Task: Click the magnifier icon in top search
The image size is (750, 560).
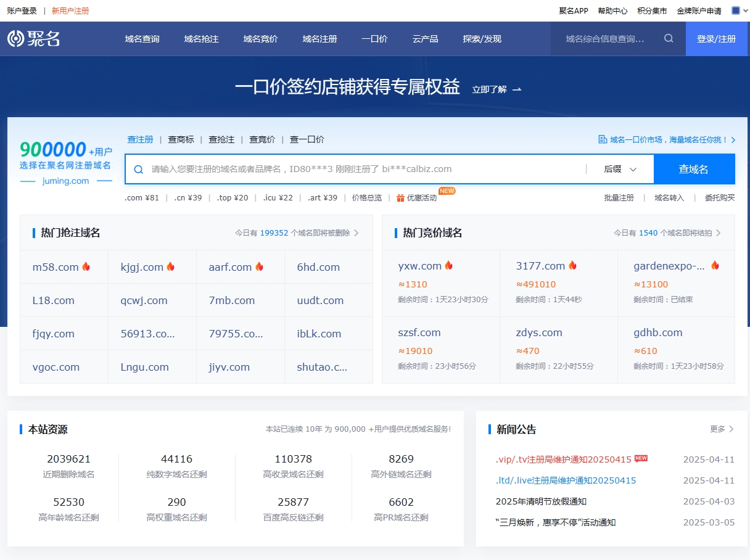Action: click(x=669, y=39)
